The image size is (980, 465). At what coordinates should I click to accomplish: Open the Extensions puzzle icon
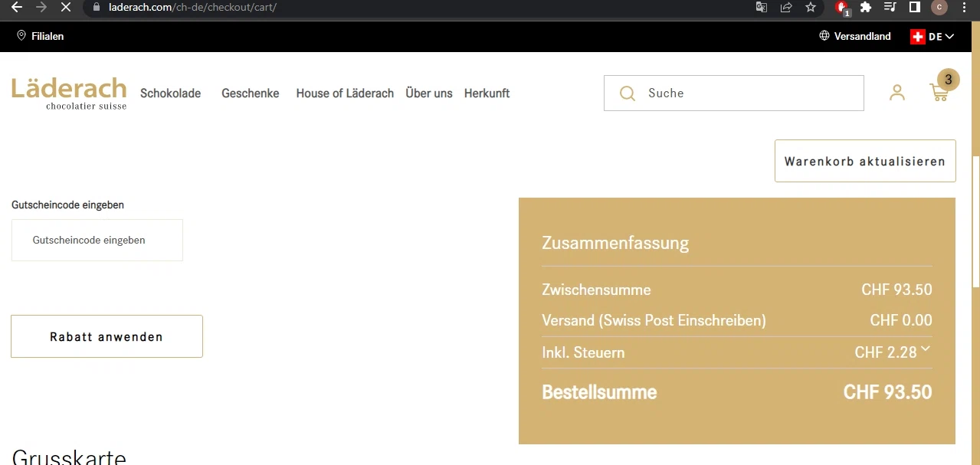click(866, 8)
